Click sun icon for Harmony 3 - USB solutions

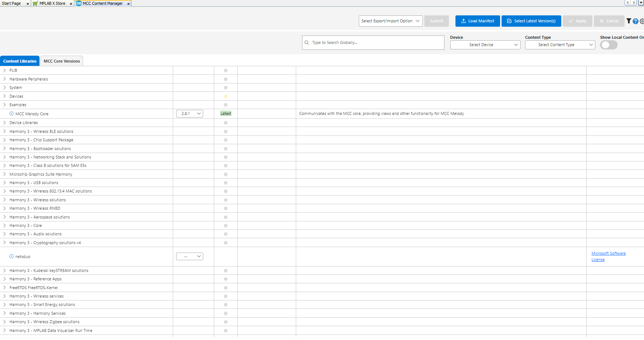tap(226, 183)
